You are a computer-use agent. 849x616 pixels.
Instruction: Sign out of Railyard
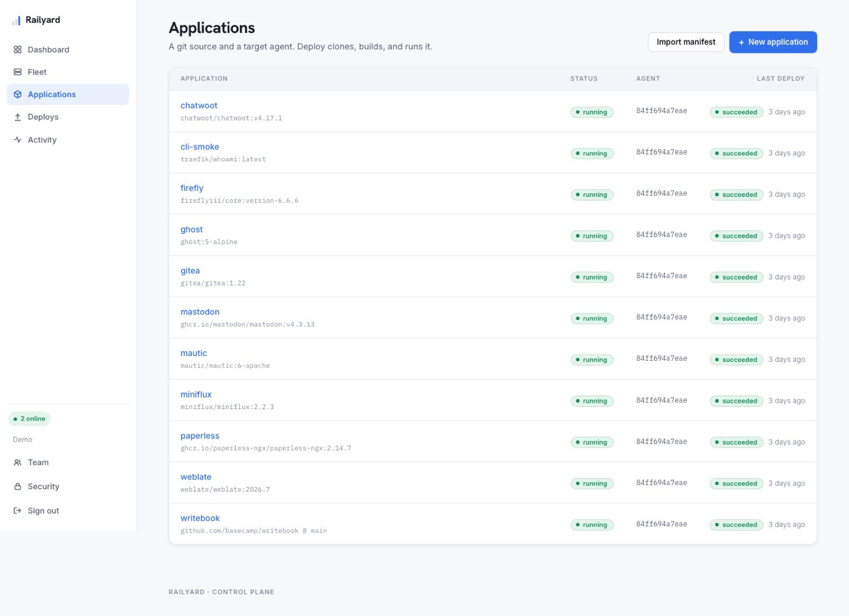[x=68, y=510]
